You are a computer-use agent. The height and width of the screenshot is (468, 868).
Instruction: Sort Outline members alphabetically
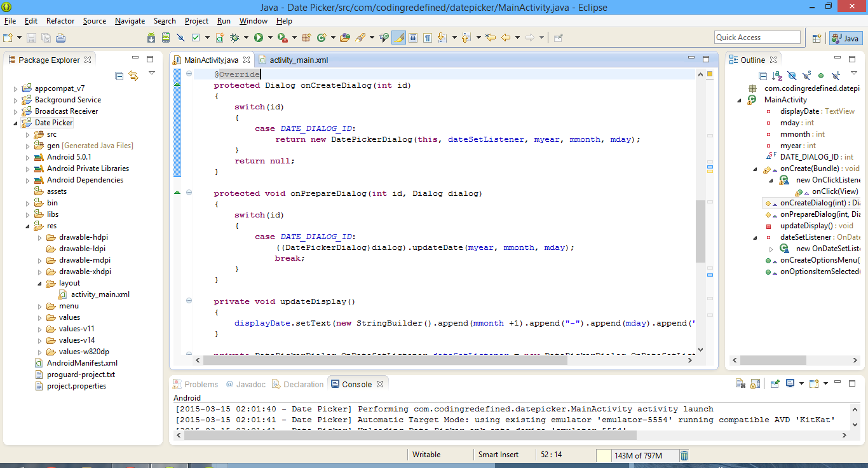[776, 75]
